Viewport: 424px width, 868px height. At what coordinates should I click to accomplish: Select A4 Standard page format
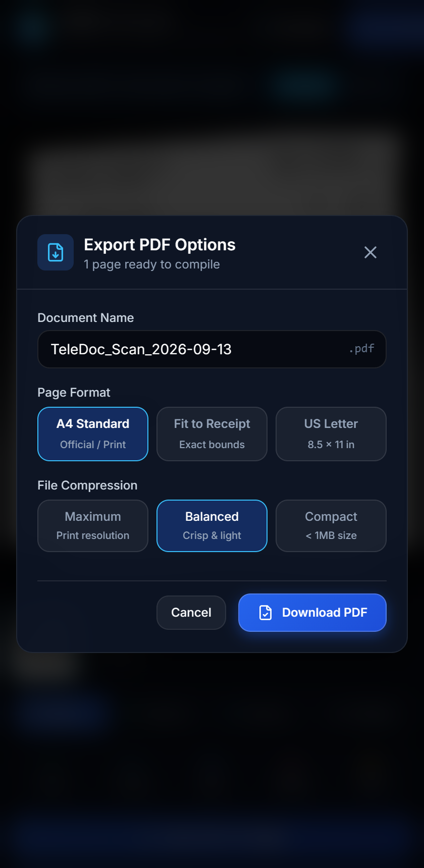pos(93,434)
